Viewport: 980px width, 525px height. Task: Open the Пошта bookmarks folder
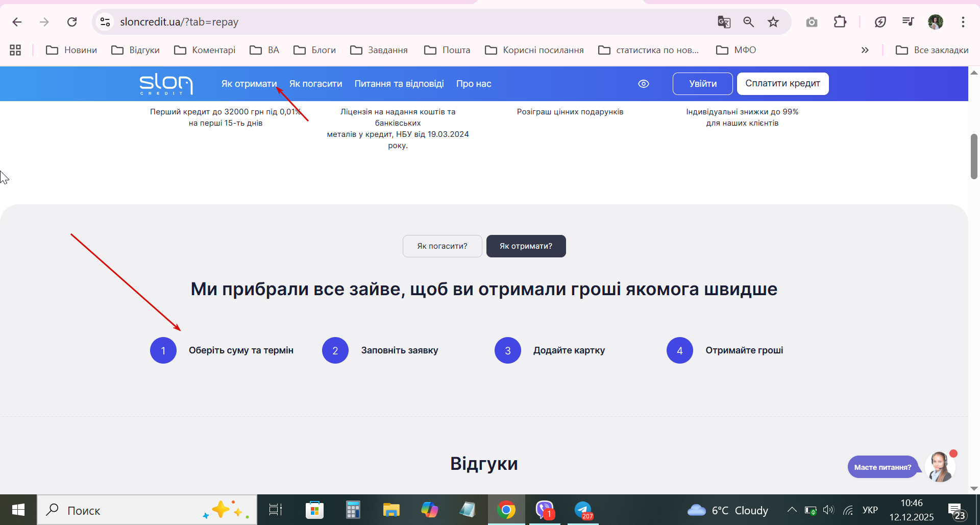click(x=447, y=50)
